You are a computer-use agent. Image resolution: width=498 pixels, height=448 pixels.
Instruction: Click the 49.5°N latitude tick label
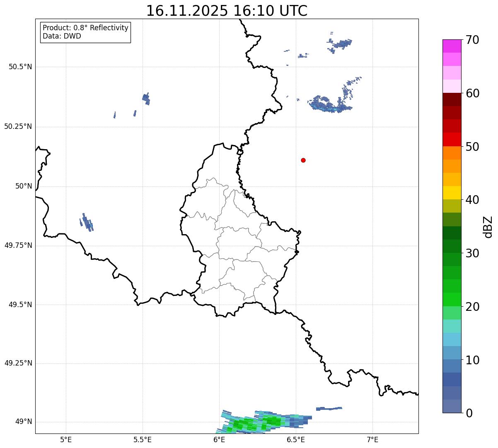pyautogui.click(x=20, y=305)
